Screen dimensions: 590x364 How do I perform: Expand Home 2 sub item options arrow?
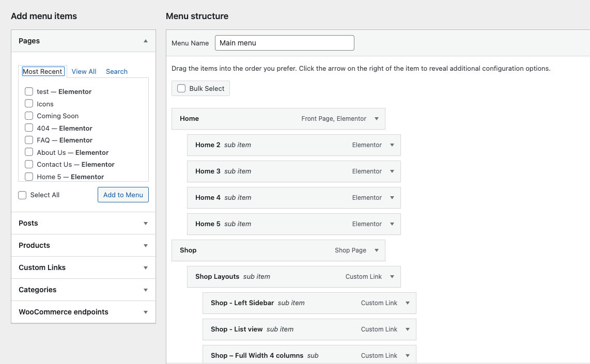[392, 145]
